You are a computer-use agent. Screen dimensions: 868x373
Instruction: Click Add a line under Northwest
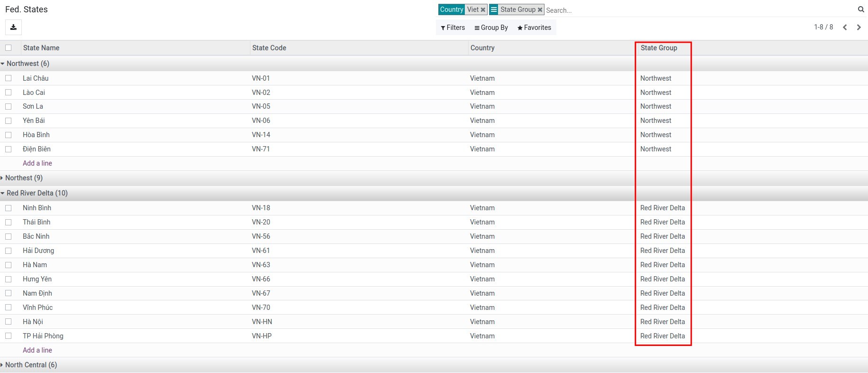coord(37,163)
